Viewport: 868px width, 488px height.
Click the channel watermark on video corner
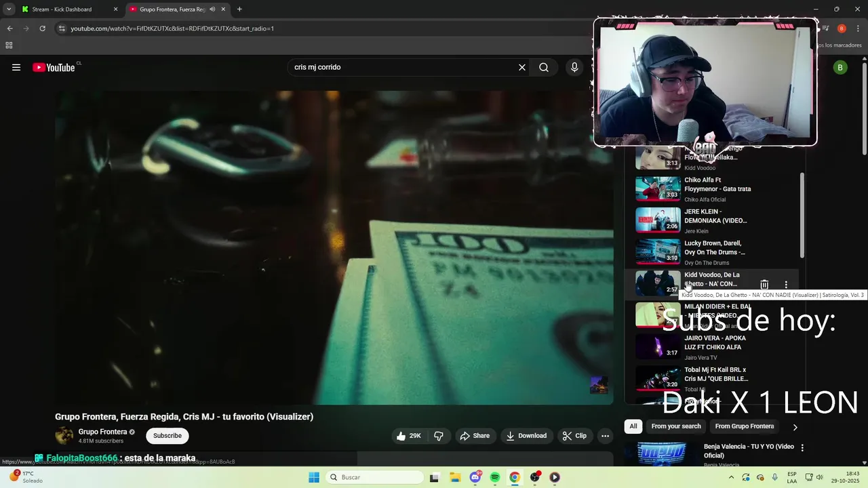(x=599, y=385)
